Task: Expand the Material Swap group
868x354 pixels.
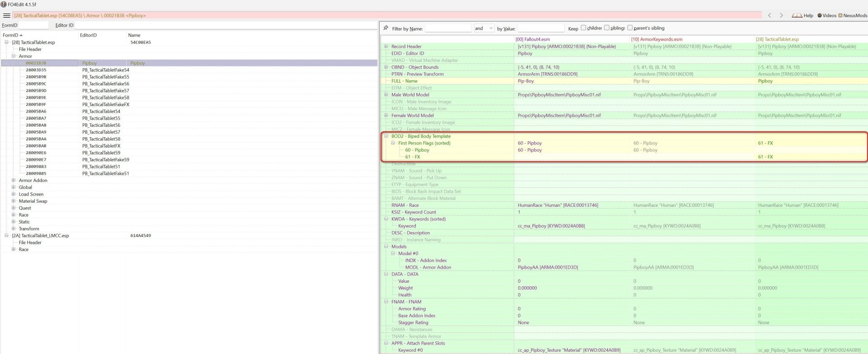Action: (x=13, y=201)
